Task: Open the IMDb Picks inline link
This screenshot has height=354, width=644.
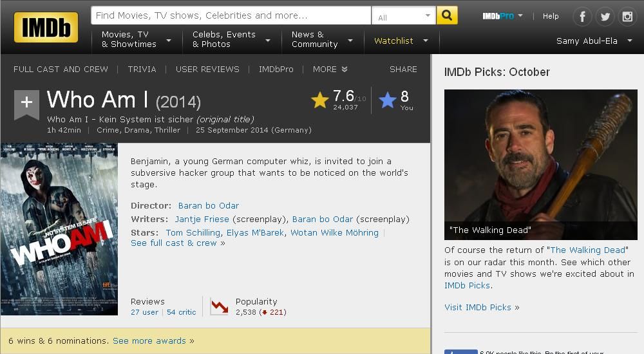Action: (x=467, y=285)
